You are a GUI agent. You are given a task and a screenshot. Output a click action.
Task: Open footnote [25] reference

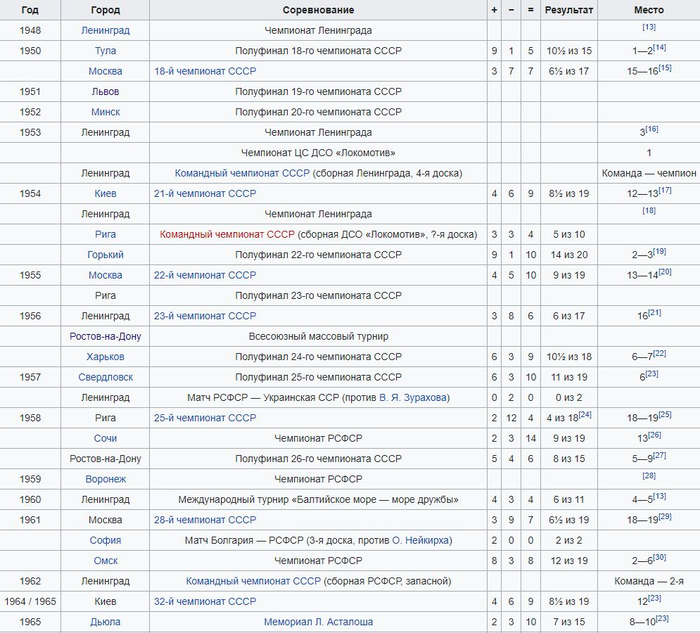coord(665,415)
